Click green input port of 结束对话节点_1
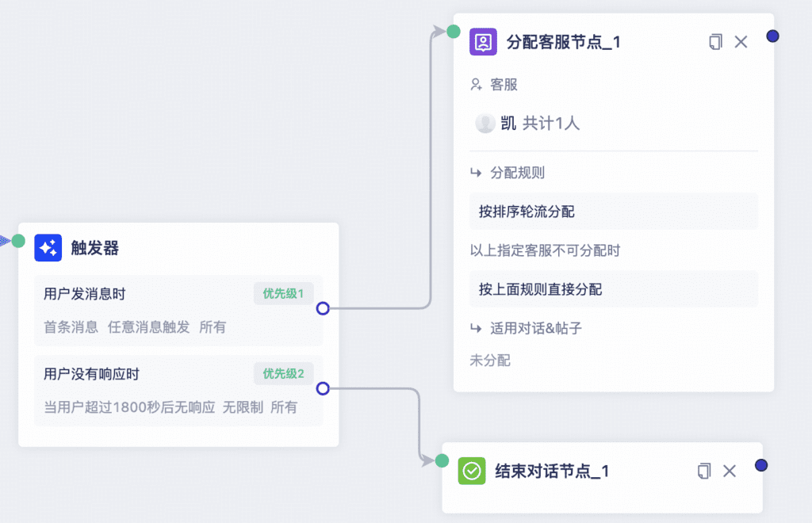 pos(442,460)
